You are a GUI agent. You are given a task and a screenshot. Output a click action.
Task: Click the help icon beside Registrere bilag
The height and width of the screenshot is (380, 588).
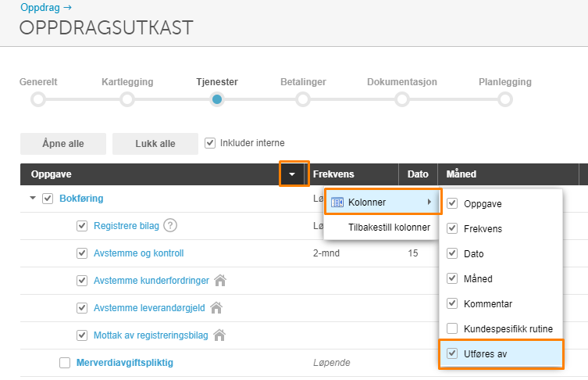coord(170,226)
